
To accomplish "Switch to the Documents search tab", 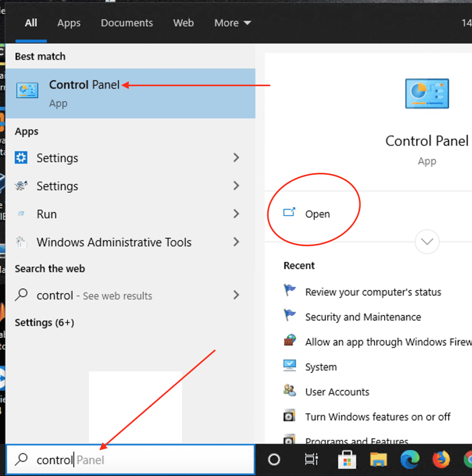I will [x=127, y=23].
